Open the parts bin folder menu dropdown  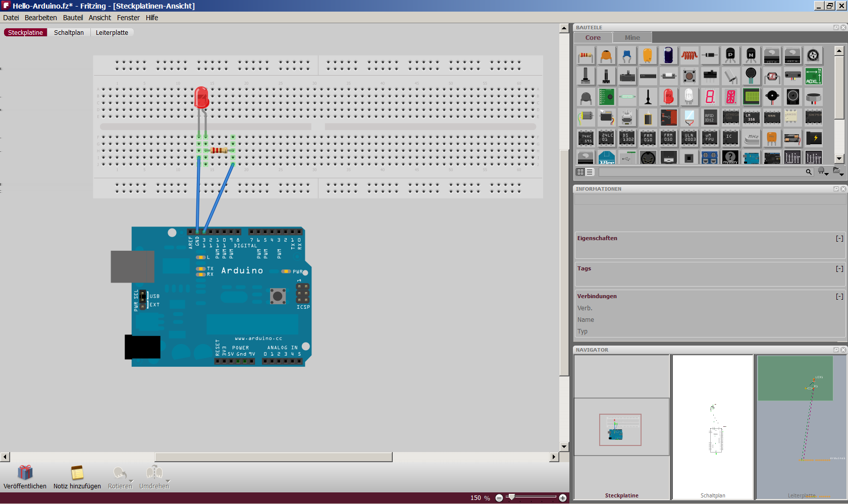(x=838, y=172)
